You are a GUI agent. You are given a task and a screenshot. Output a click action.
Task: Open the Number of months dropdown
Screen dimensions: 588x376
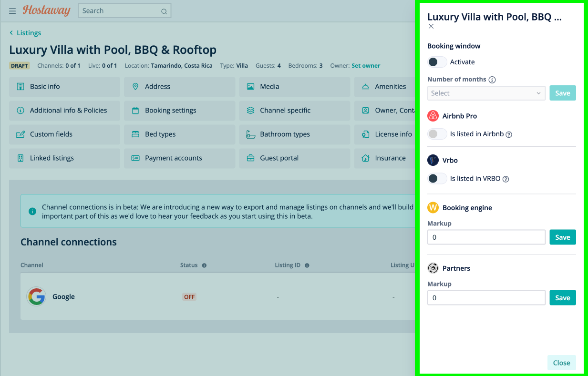(x=486, y=93)
